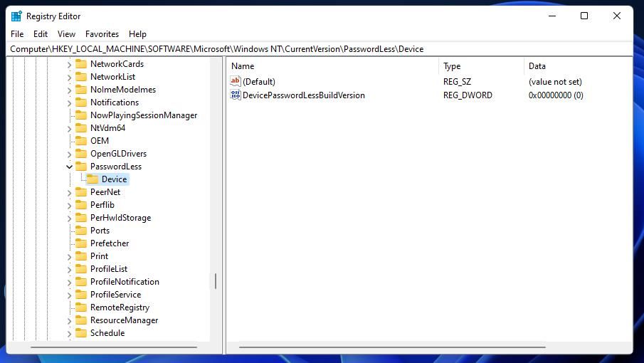Screen dimensions: 644x363
Task: Select the NowPlayingSessionManager key label
Action: point(144,115)
